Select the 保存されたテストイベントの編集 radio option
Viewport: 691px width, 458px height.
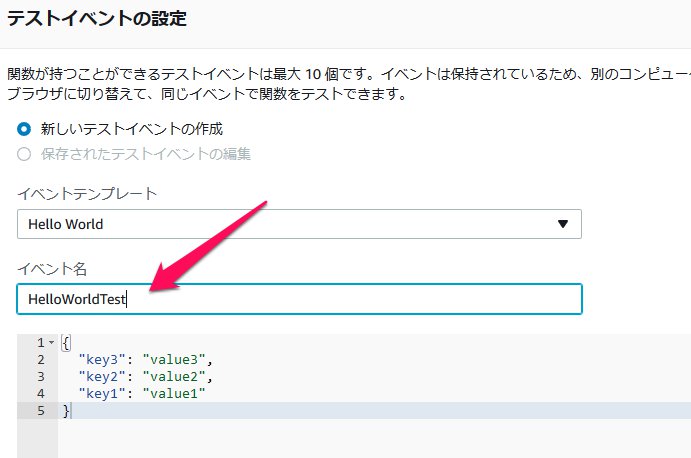point(25,154)
